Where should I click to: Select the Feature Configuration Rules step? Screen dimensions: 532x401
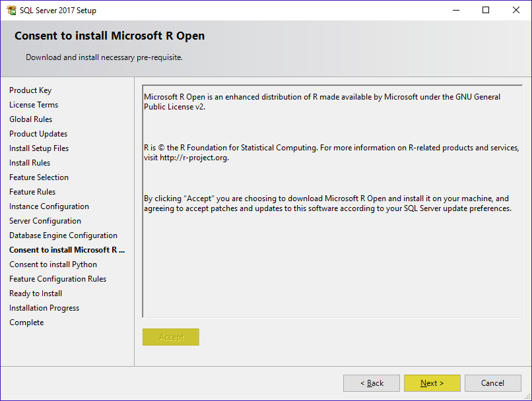coord(57,279)
